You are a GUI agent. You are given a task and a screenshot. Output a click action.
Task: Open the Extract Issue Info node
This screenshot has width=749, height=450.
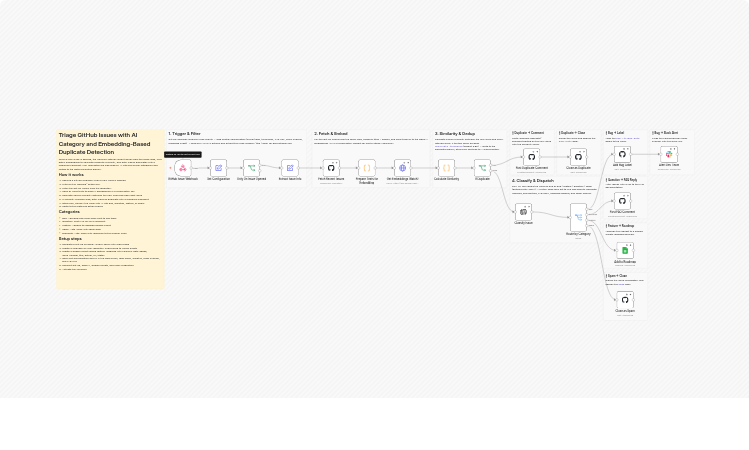tap(289, 168)
